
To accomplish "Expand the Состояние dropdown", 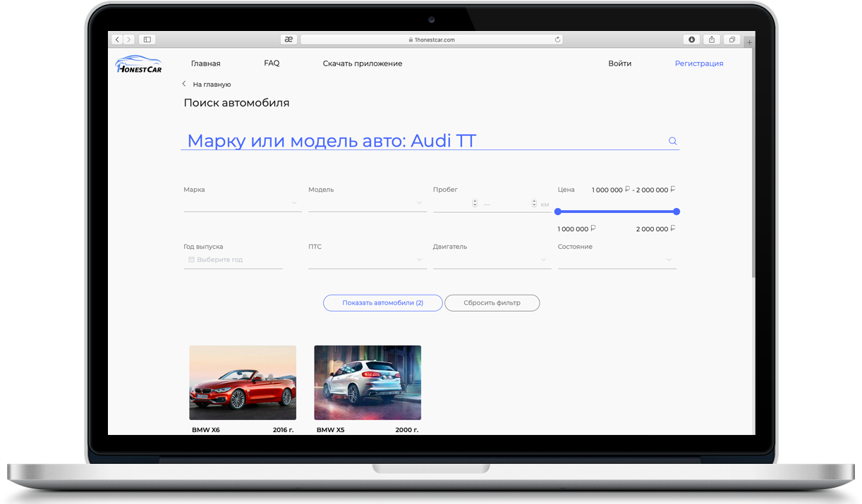I will coord(617,259).
